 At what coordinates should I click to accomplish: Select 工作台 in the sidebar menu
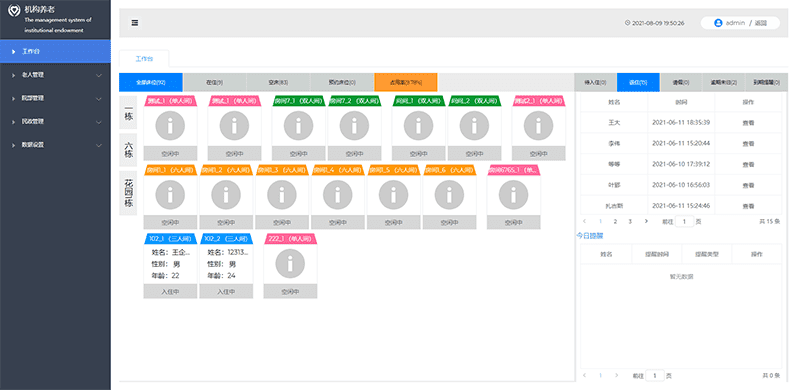coord(55,52)
